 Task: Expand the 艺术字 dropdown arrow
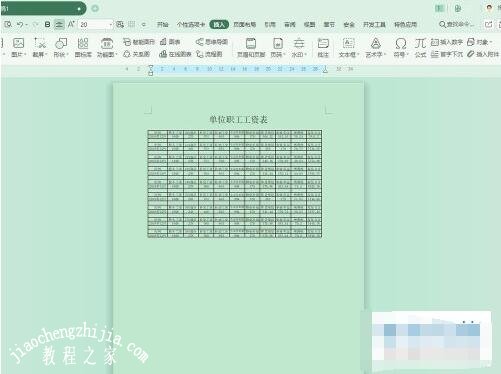[x=385, y=54]
